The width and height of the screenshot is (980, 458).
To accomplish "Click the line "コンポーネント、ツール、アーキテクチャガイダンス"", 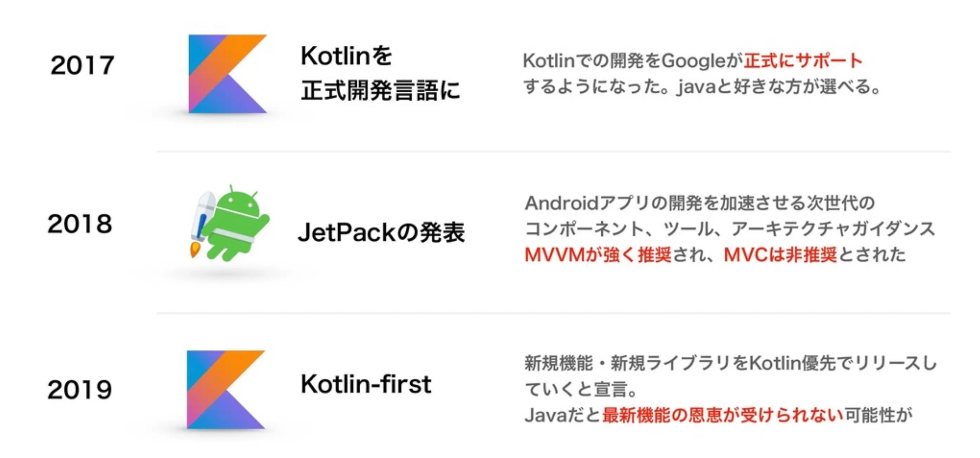I will click(730, 229).
